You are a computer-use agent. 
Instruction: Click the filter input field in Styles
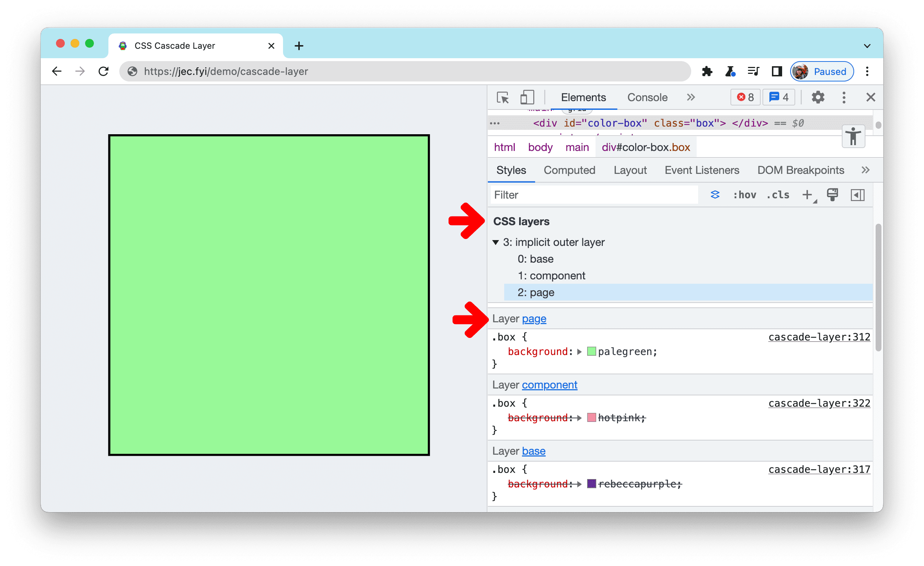pyautogui.click(x=594, y=195)
